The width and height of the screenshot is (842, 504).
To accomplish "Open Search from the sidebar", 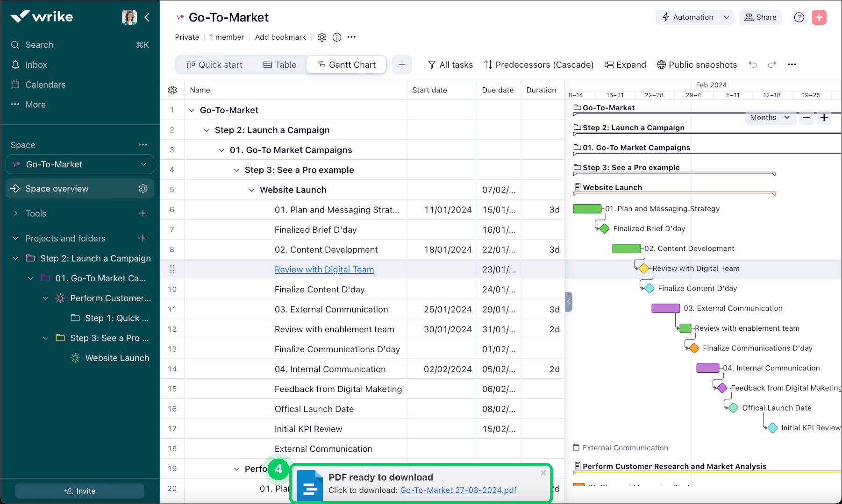I will pyautogui.click(x=39, y=45).
